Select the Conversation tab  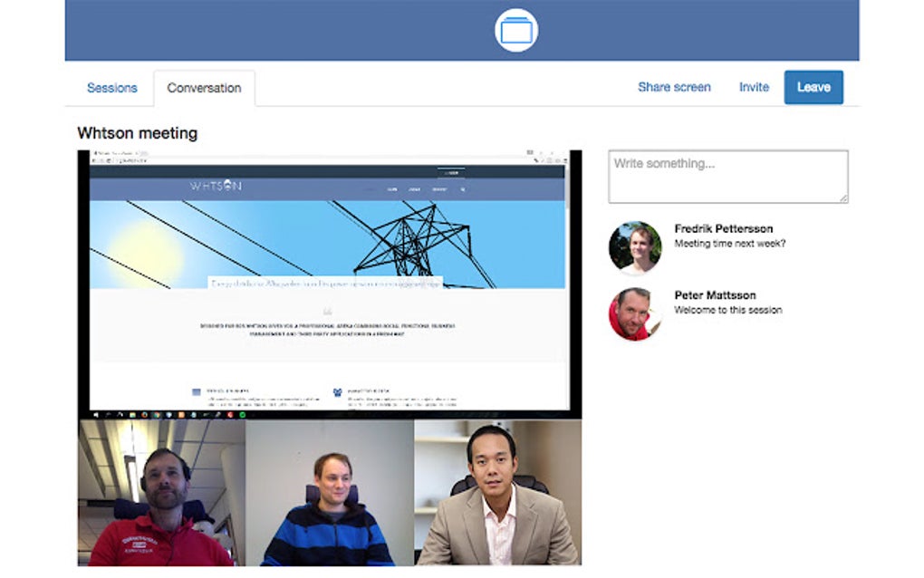pyautogui.click(x=204, y=88)
